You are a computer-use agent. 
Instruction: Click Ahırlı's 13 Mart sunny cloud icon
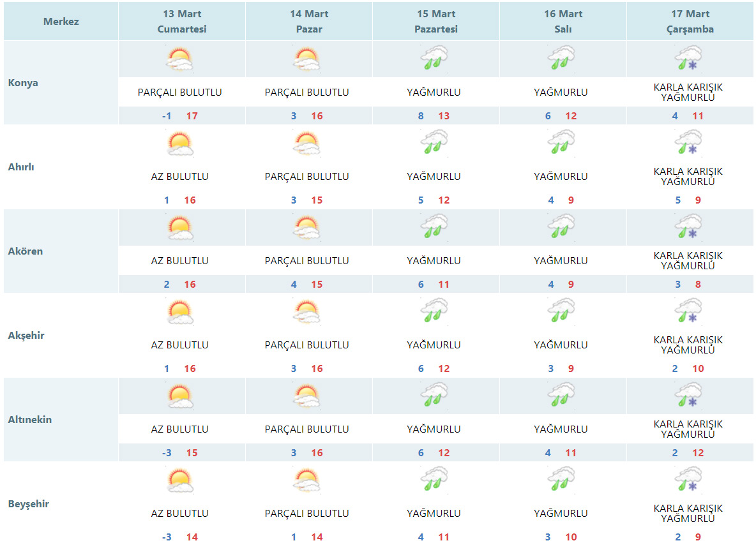[179, 144]
